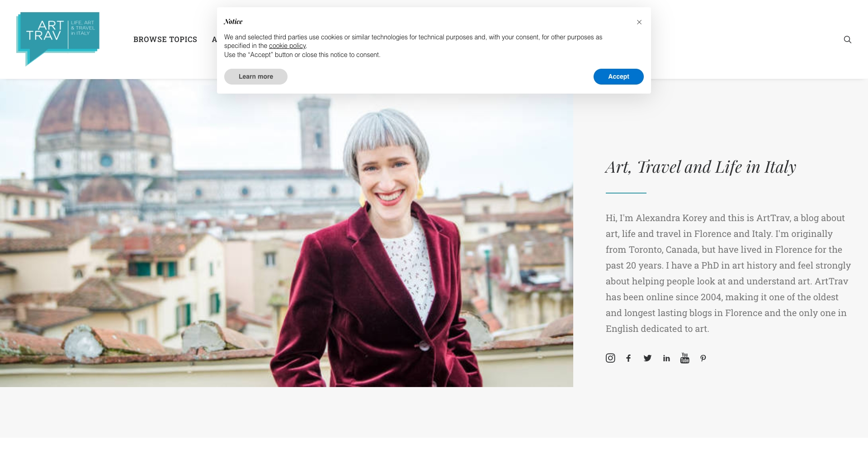Dismiss the cookie Notice with the X
Image resolution: width=868 pixels, height=449 pixels.
[639, 22]
